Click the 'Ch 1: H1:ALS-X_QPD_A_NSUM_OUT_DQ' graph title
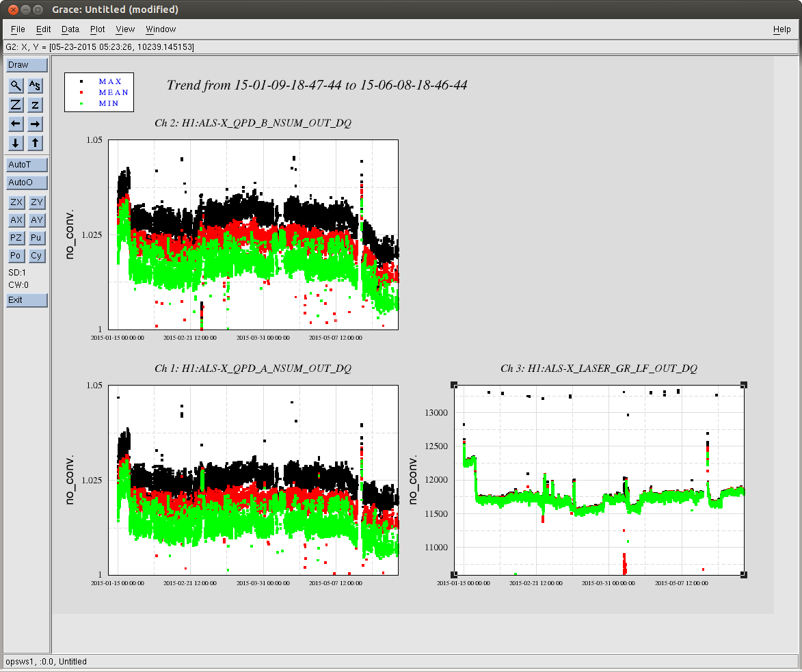This screenshot has height=672, width=802. [253, 368]
